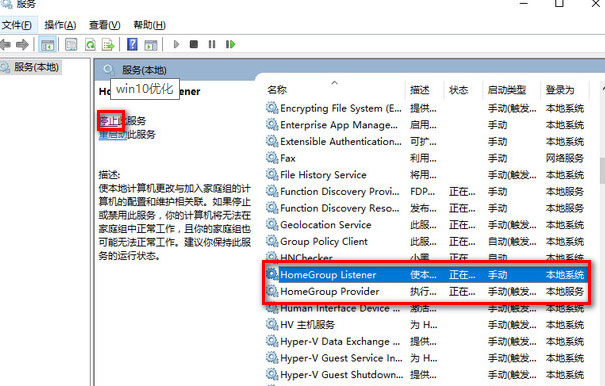Select the Human Interface Device service name
The image size is (605, 386).
click(340, 308)
